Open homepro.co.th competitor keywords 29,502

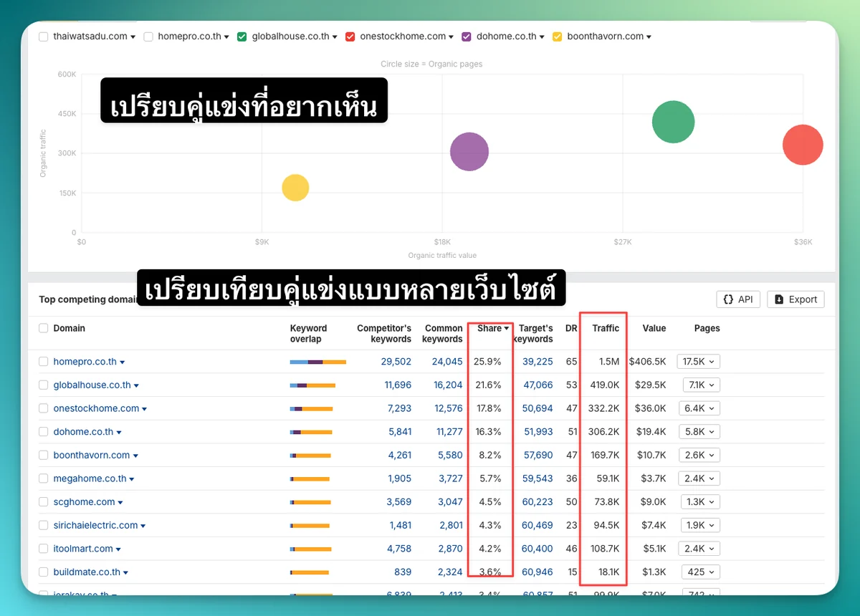396,362
